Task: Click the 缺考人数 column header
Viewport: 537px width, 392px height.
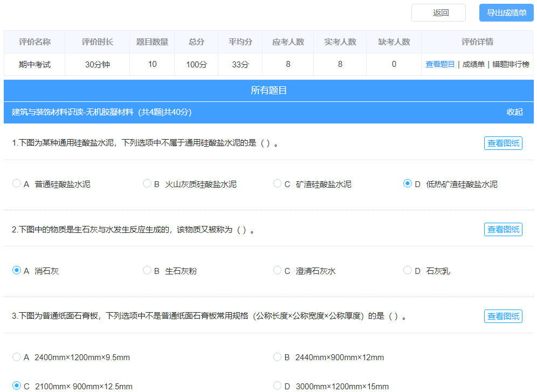Action: point(394,42)
